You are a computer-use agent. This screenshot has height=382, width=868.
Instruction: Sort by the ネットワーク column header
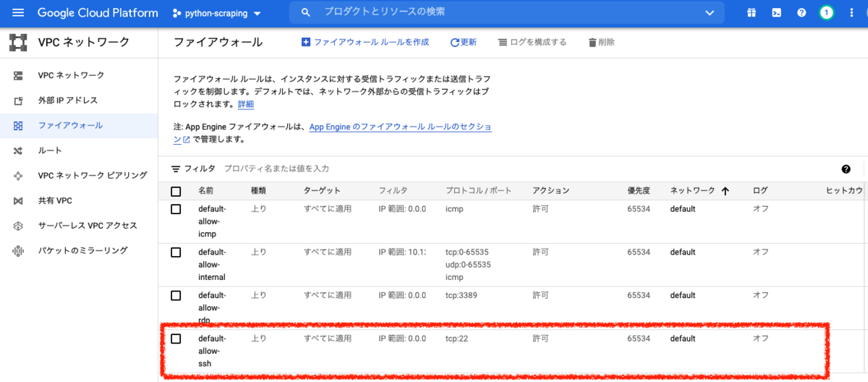(693, 191)
